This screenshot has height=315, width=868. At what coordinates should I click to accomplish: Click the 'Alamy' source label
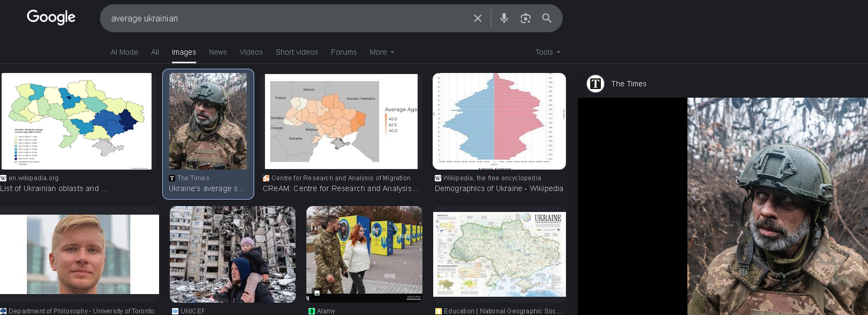pos(326,311)
